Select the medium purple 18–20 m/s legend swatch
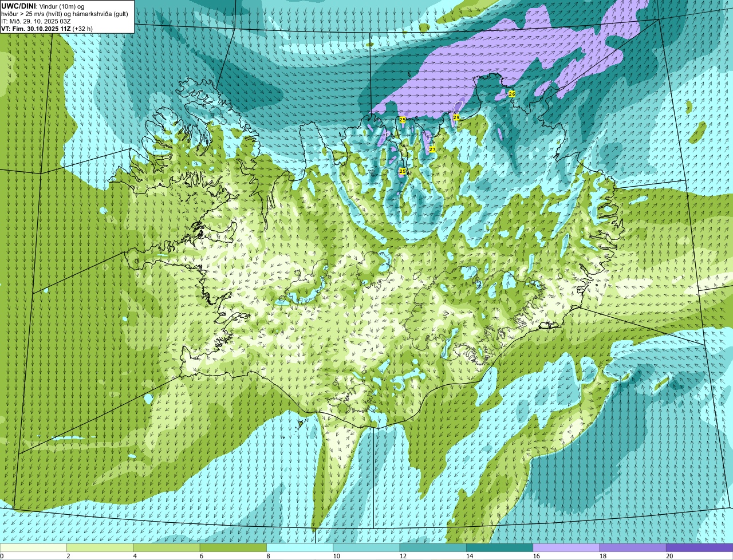Screen dimensions: 733x560 633,547
